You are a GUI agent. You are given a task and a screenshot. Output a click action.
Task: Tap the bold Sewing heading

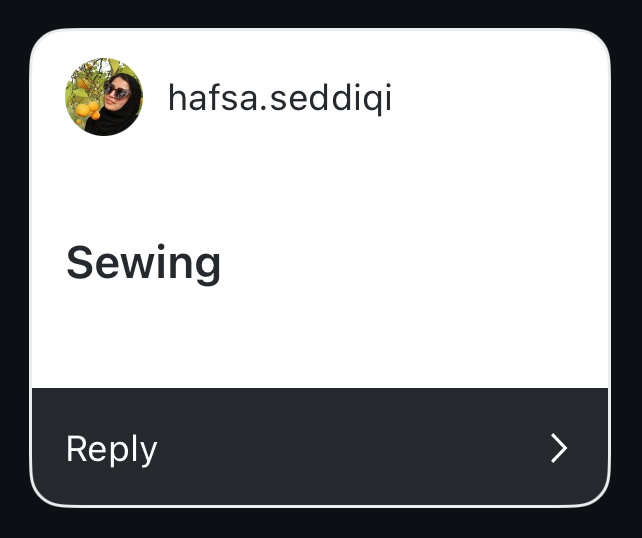point(143,263)
